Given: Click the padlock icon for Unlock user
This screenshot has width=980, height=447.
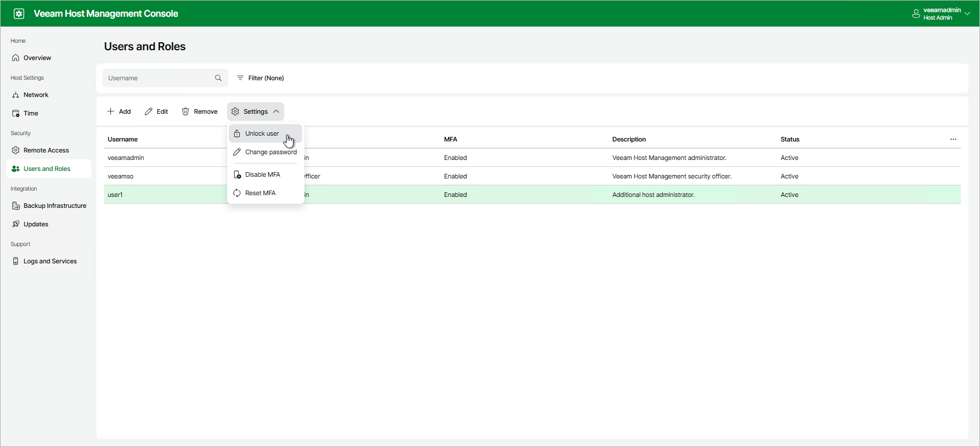Looking at the screenshot, I should 237,133.
